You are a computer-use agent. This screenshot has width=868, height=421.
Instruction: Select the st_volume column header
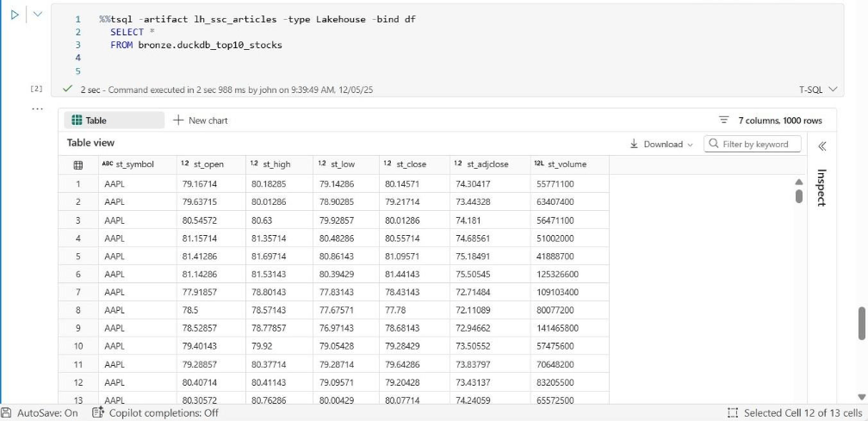566,164
